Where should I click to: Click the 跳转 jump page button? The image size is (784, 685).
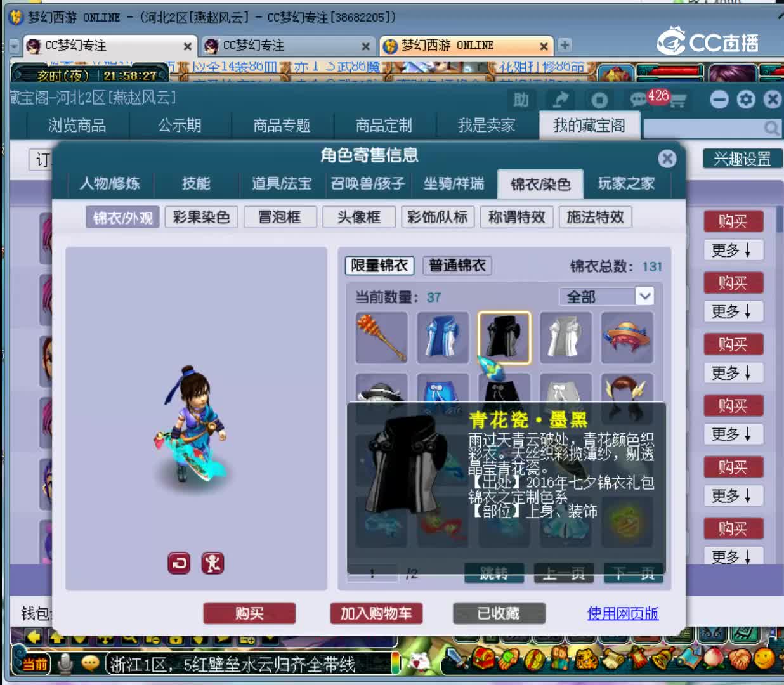tap(494, 573)
